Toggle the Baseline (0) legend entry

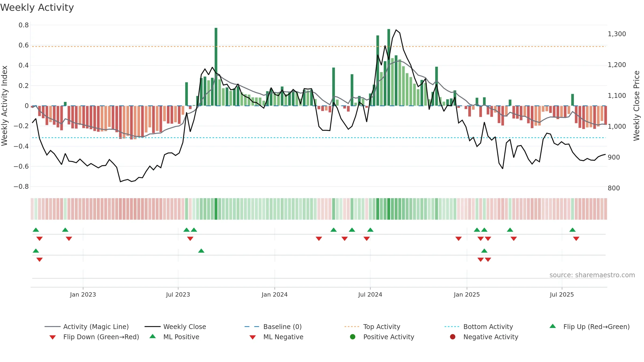[273, 327]
